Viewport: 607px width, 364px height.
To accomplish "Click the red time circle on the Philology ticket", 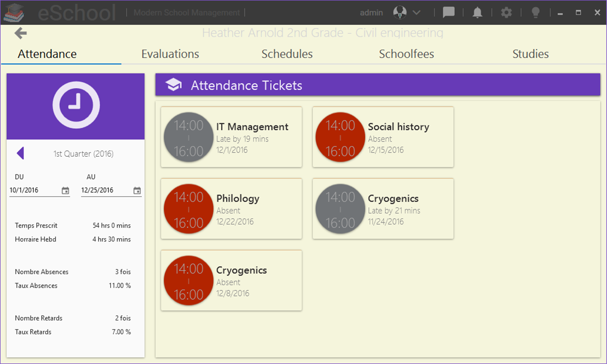I will (x=188, y=209).
